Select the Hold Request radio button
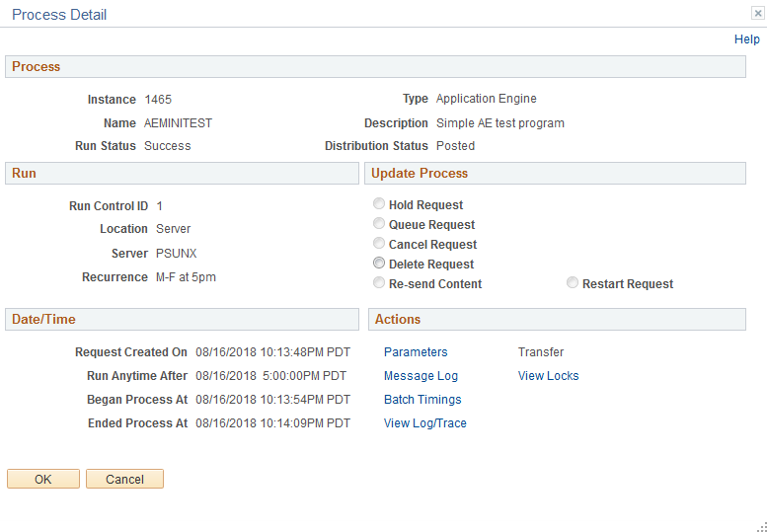The height and width of the screenshot is (532, 767). click(379, 204)
